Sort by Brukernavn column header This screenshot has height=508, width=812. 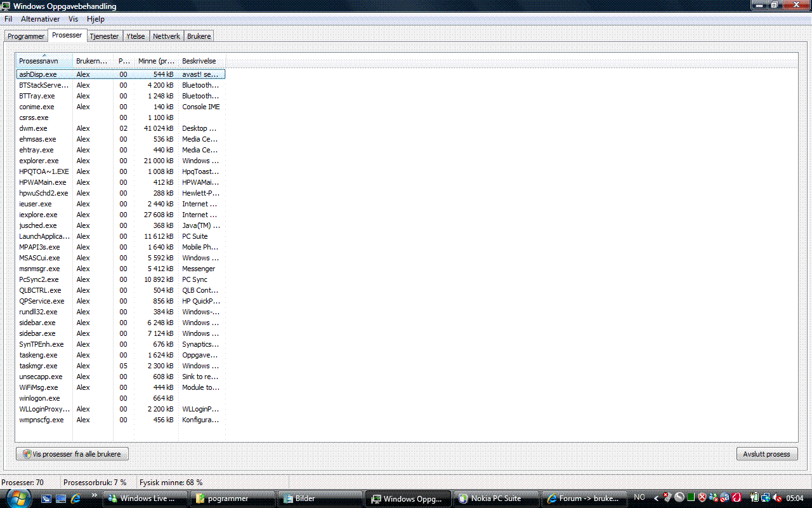click(93, 61)
